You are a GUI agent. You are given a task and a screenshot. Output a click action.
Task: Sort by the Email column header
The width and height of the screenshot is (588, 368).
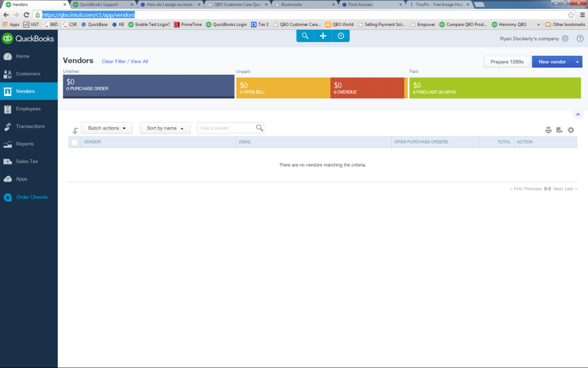(x=245, y=142)
